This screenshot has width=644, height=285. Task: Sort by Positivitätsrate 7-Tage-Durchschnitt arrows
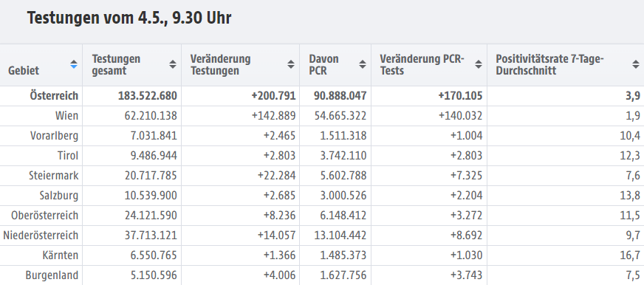(636, 64)
